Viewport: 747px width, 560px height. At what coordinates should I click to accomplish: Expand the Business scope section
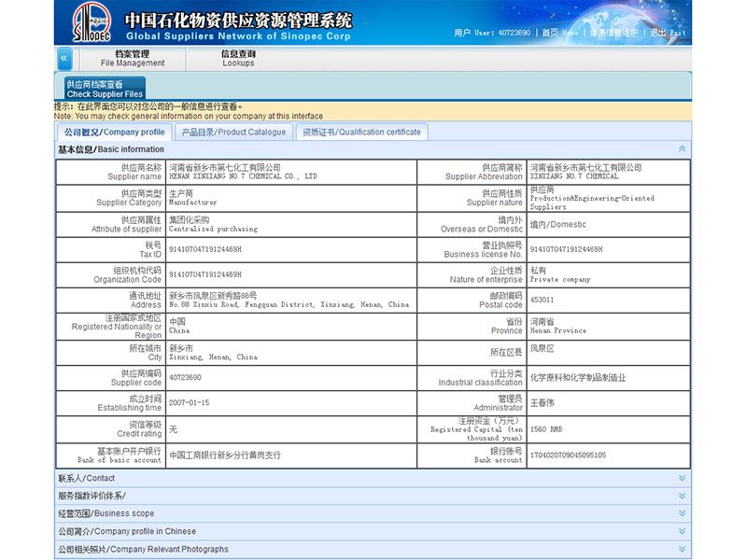click(x=682, y=513)
